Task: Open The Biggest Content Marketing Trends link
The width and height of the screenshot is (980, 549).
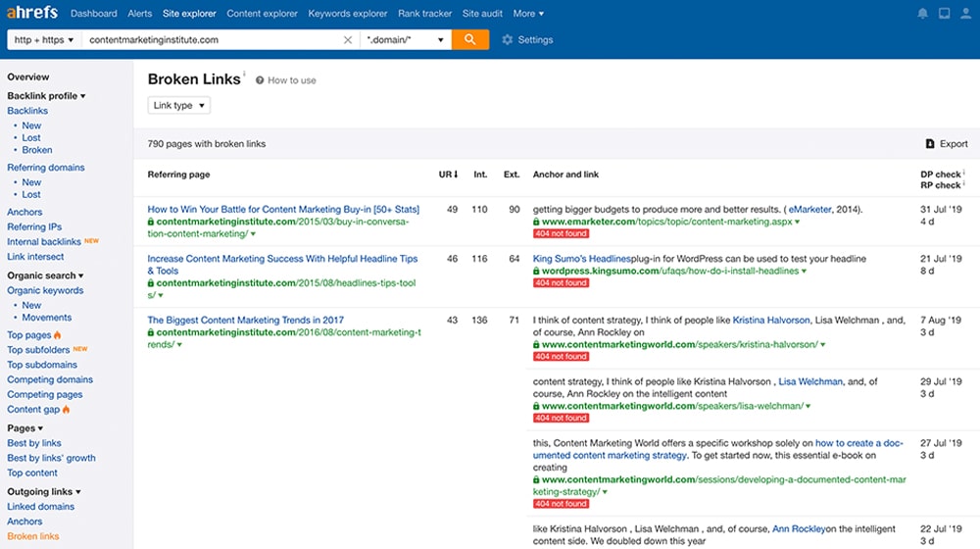Action: 245,320
